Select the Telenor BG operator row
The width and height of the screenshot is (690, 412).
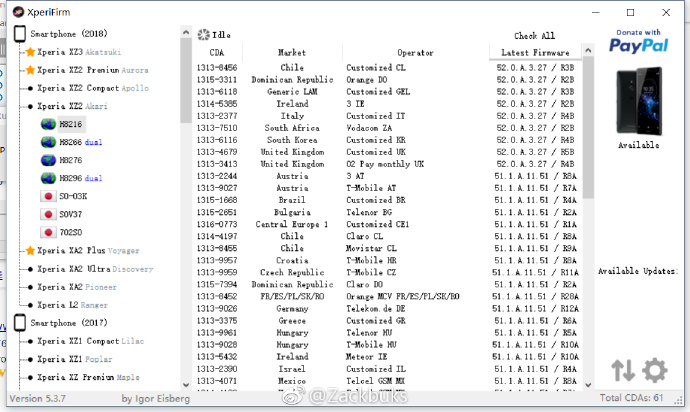[x=387, y=212]
